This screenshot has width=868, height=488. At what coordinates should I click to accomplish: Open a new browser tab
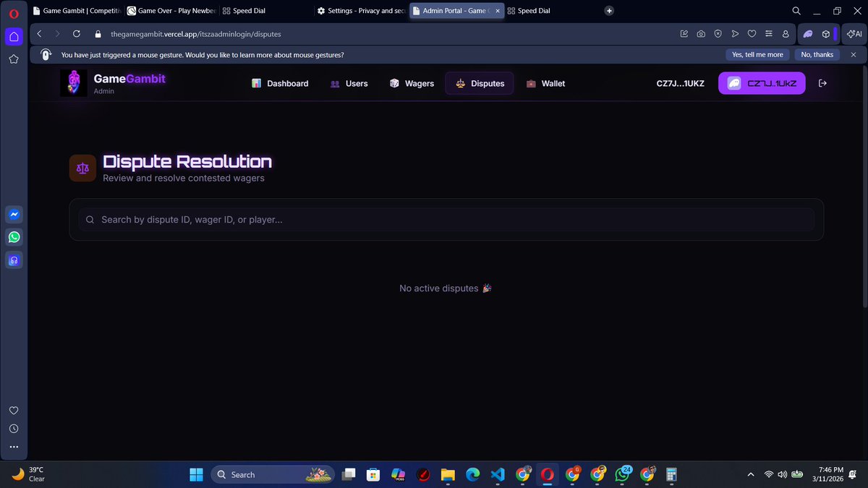(609, 11)
